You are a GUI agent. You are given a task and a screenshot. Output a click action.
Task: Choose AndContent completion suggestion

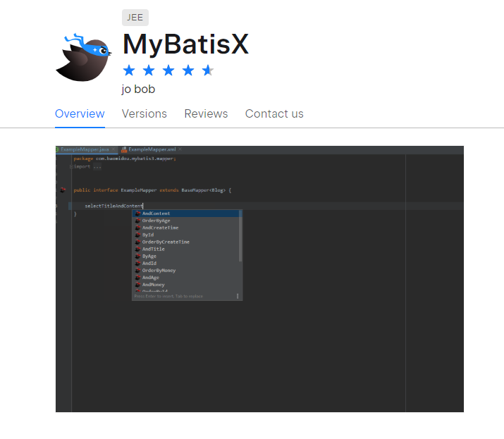coord(185,214)
